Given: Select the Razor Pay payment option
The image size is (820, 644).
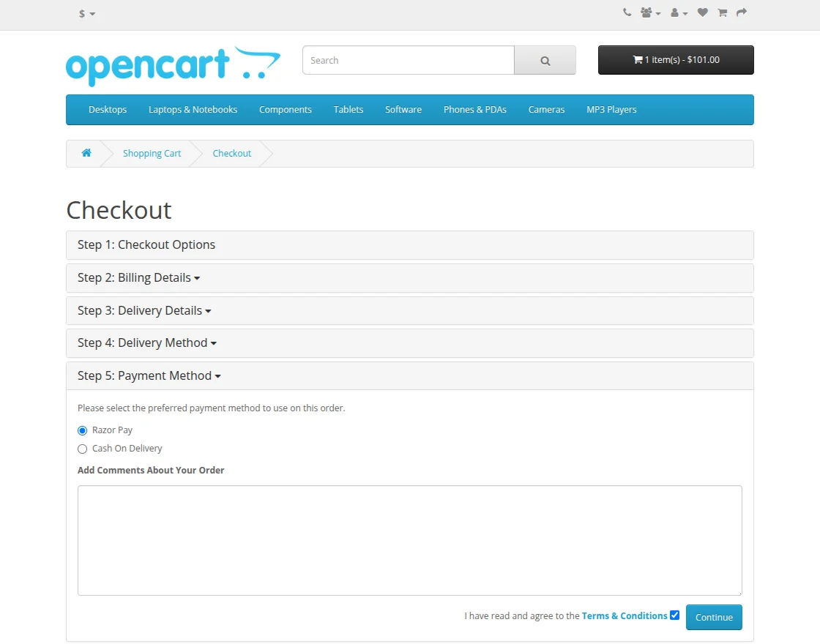Looking at the screenshot, I should [x=82, y=430].
